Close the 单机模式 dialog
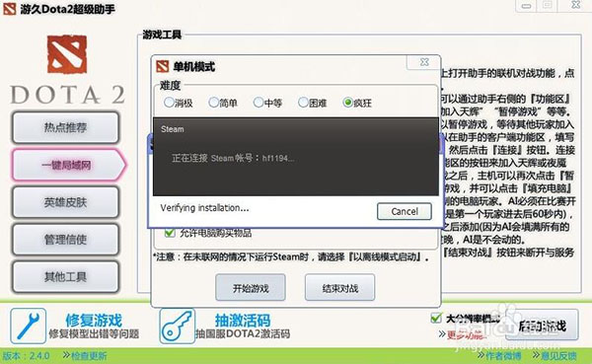592x364 pixels. click(424, 62)
